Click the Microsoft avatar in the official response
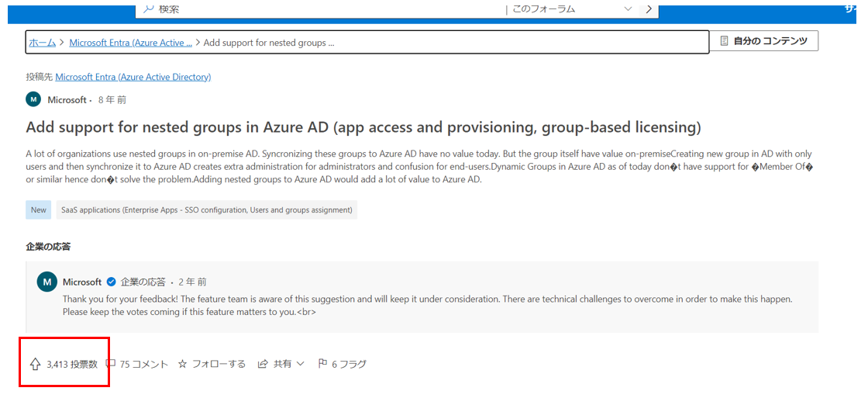The image size is (868, 405). tap(47, 282)
